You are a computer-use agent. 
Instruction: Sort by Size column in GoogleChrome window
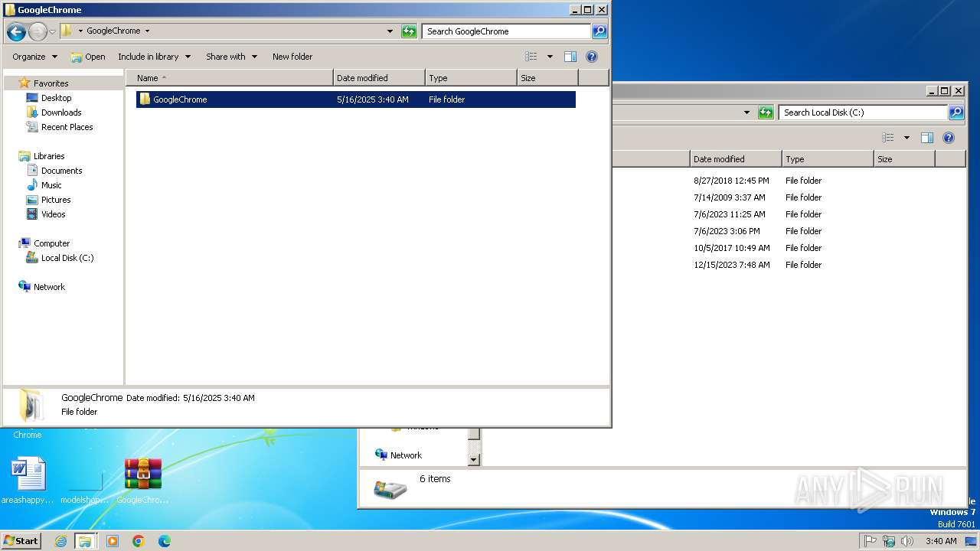click(548, 78)
